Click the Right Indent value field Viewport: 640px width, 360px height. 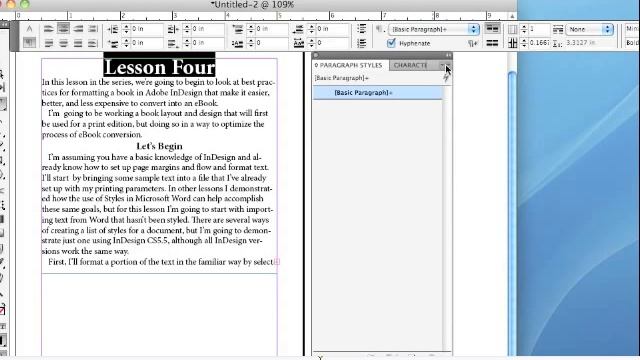207,29
